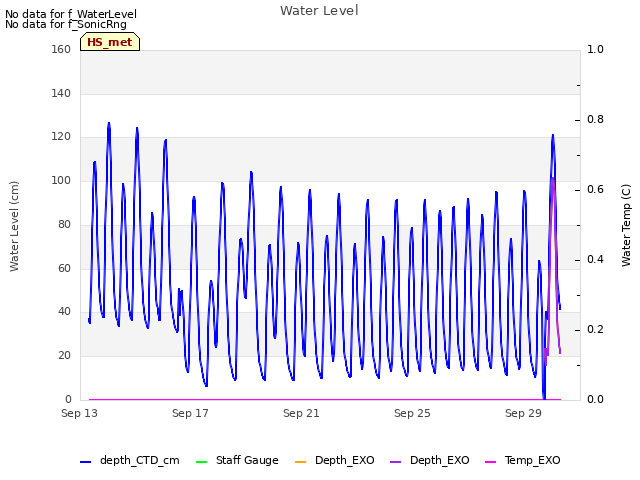Click the green Staff Gauge swatch

[202, 462]
